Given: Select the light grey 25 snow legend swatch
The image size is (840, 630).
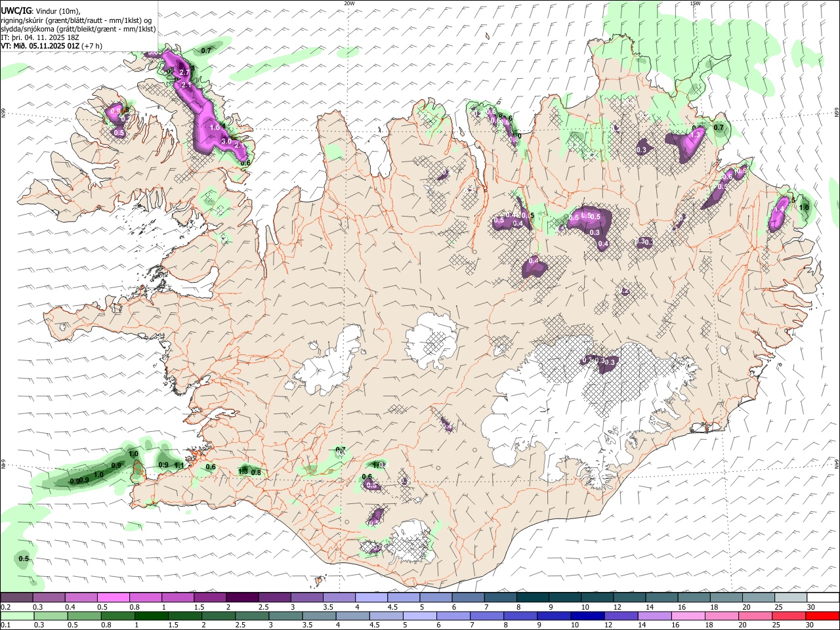Looking at the screenshot, I should pos(791,597).
